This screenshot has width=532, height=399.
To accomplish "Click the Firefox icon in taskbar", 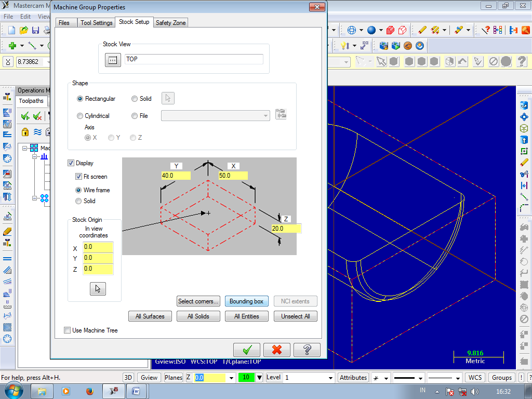I will (89, 391).
